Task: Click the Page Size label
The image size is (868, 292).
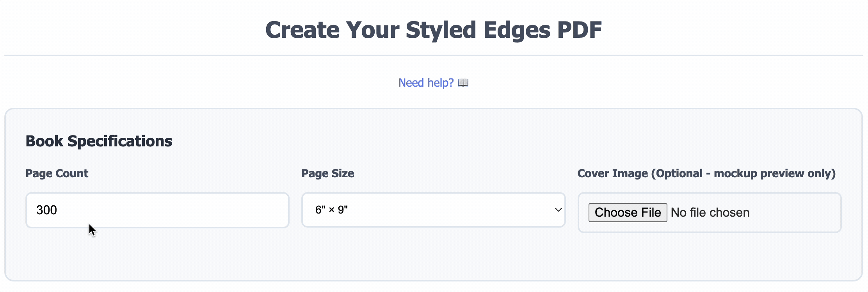Action: (x=328, y=173)
